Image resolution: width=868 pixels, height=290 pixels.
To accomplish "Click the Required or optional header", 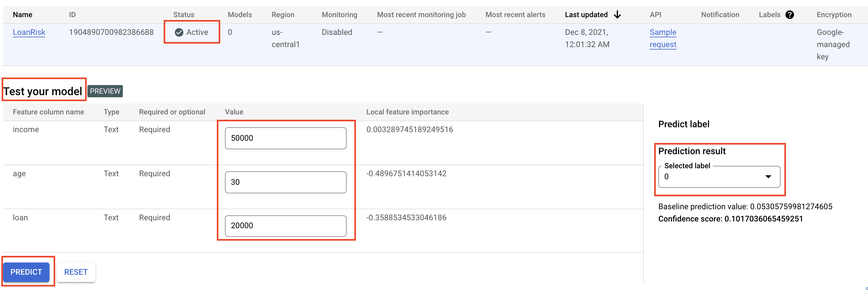I will pyautogui.click(x=172, y=112).
